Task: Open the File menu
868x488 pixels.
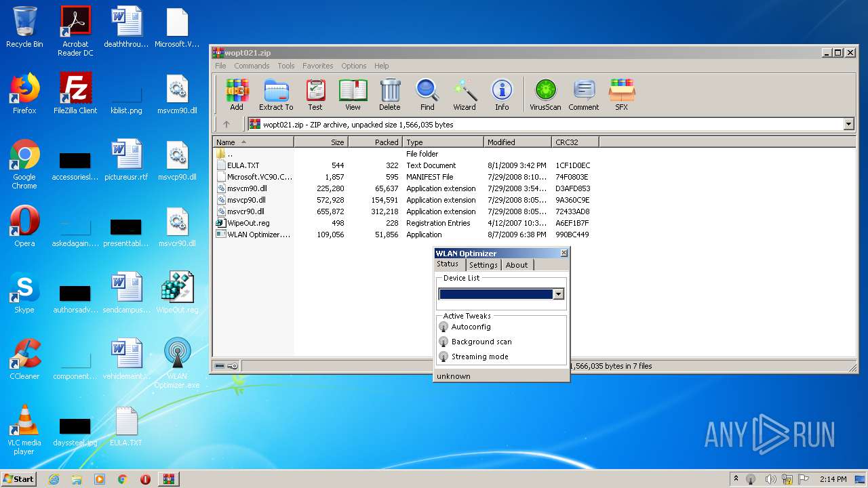Action: 221,66
